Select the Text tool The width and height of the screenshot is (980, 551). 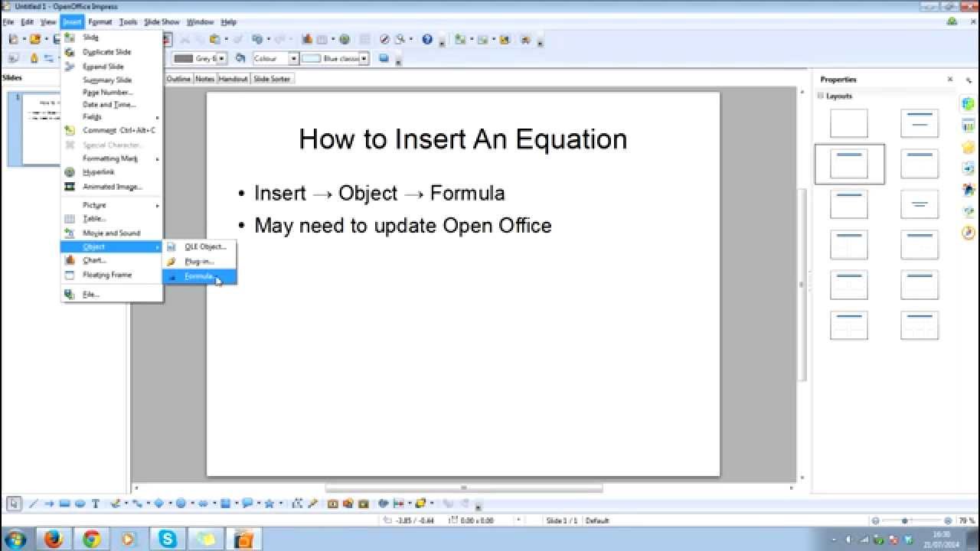tap(96, 504)
